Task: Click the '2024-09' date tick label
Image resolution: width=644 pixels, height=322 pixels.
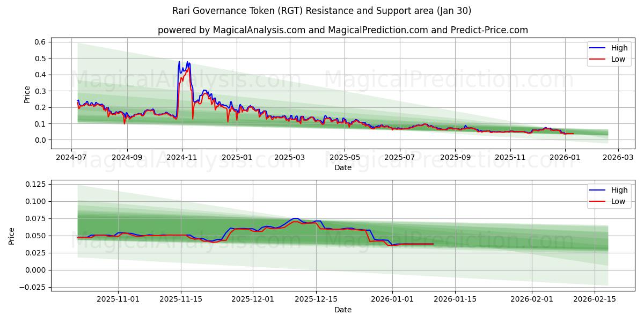Action: [127, 157]
